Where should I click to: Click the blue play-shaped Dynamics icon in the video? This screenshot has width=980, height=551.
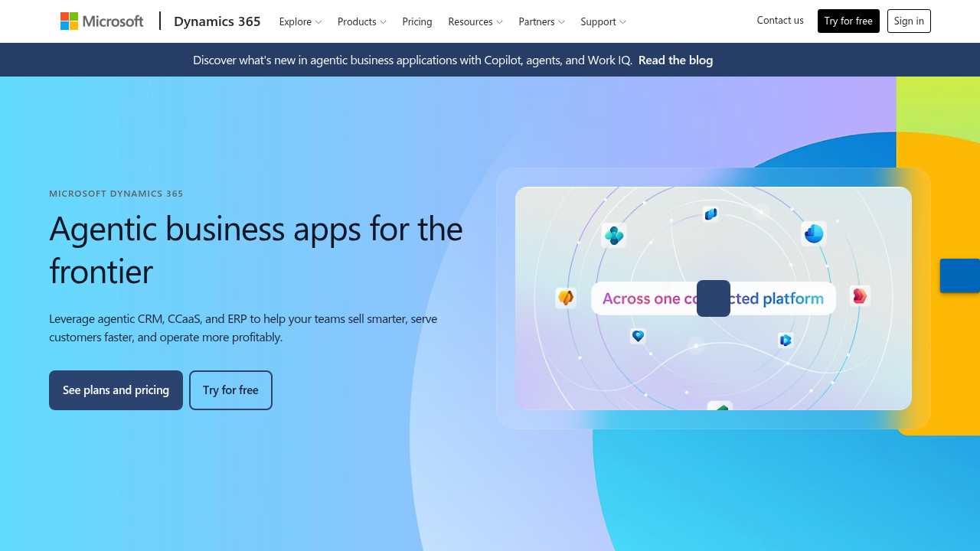pyautogui.click(x=785, y=340)
